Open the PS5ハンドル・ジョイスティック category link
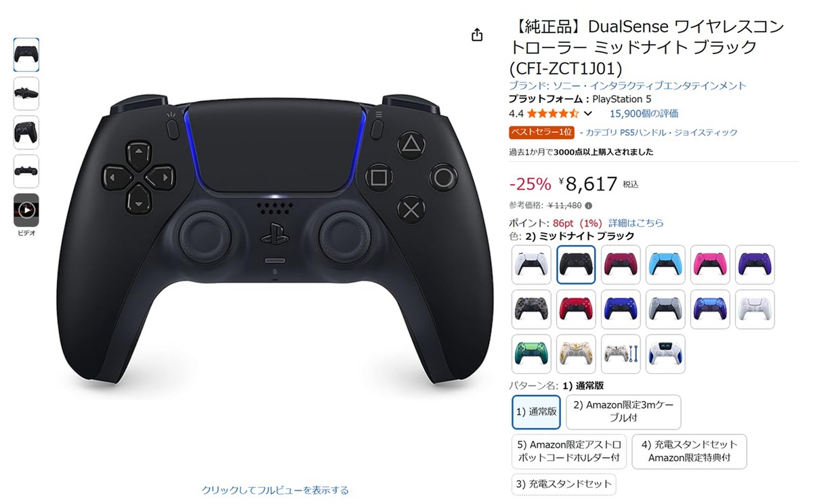Image resolution: width=813 pixels, height=504 pixels. [662, 133]
